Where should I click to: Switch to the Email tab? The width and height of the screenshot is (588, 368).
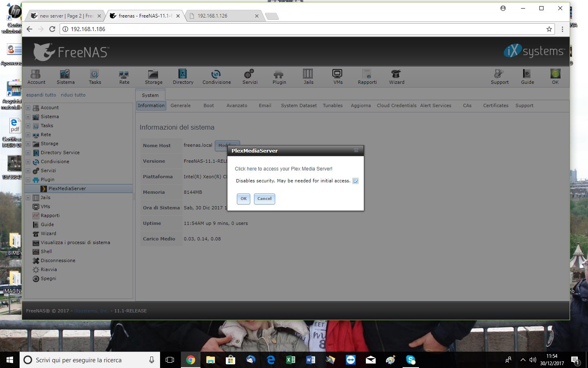[265, 105]
